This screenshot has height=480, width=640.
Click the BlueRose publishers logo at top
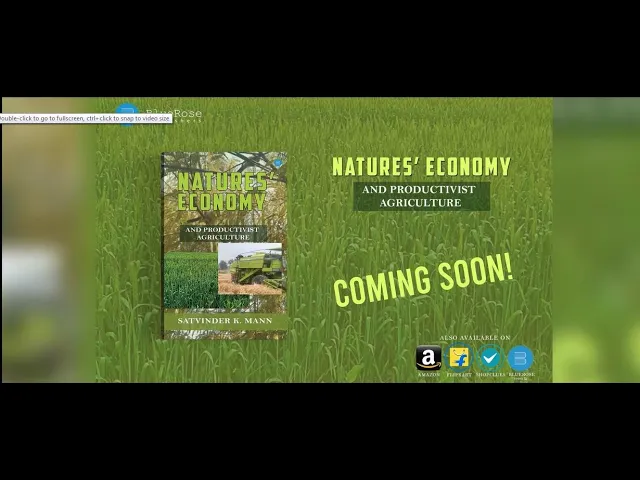coord(158,113)
